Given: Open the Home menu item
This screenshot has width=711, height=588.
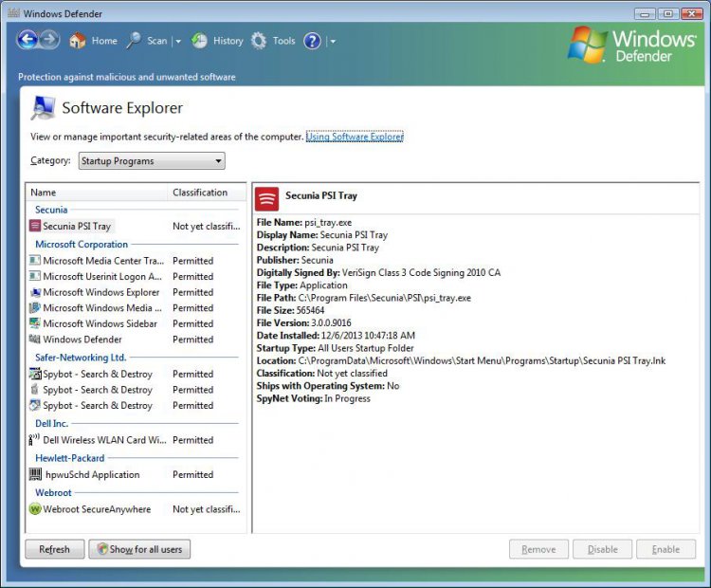Looking at the screenshot, I should pos(104,41).
